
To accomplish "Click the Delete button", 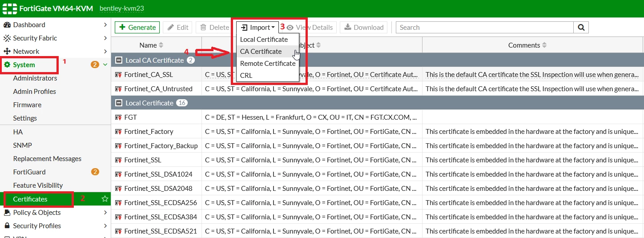I will click(214, 27).
